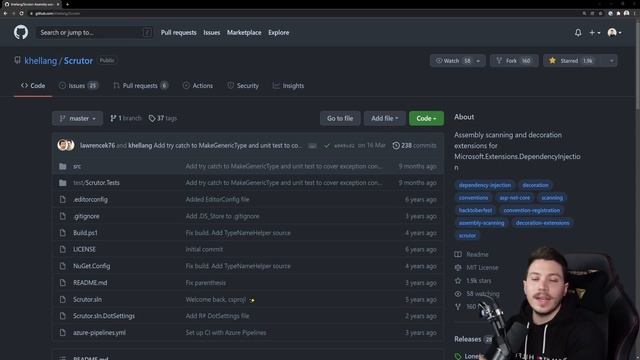Open lawrencek76 author link

[97, 145]
